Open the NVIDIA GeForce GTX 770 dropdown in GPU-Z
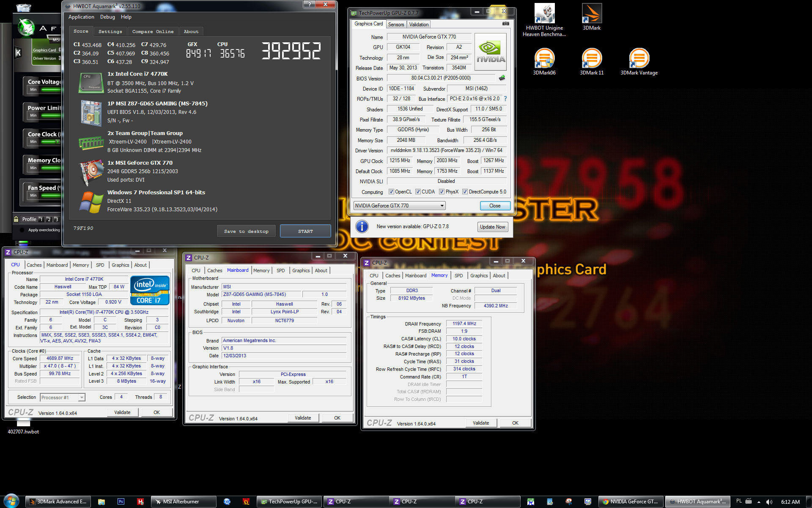The height and width of the screenshot is (508, 812). point(399,206)
